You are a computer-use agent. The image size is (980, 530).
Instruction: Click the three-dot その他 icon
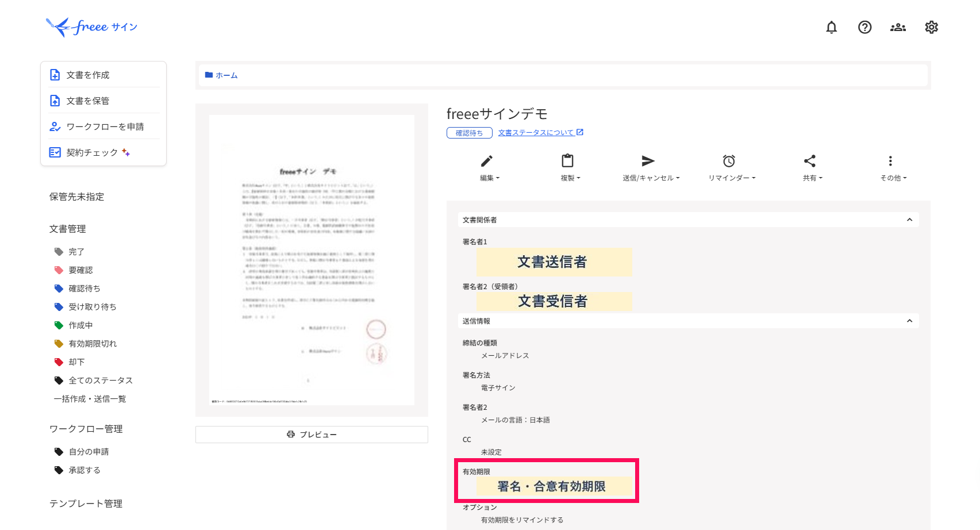tap(890, 161)
